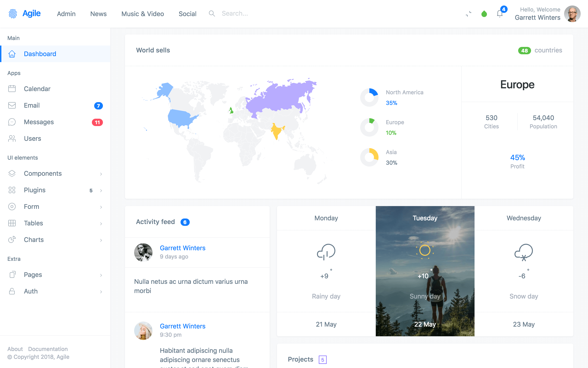The height and width of the screenshot is (368, 588).
Task: Click the Email envelope icon
Action: click(12, 105)
